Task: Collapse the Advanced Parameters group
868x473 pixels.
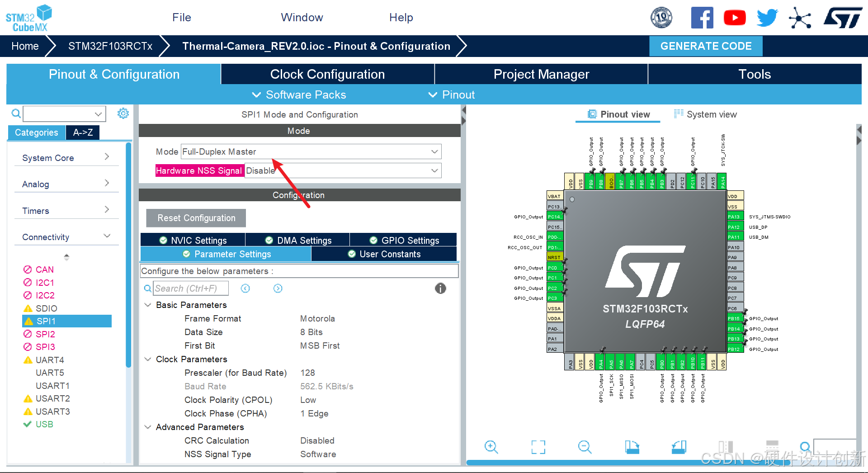Action: [x=147, y=427]
